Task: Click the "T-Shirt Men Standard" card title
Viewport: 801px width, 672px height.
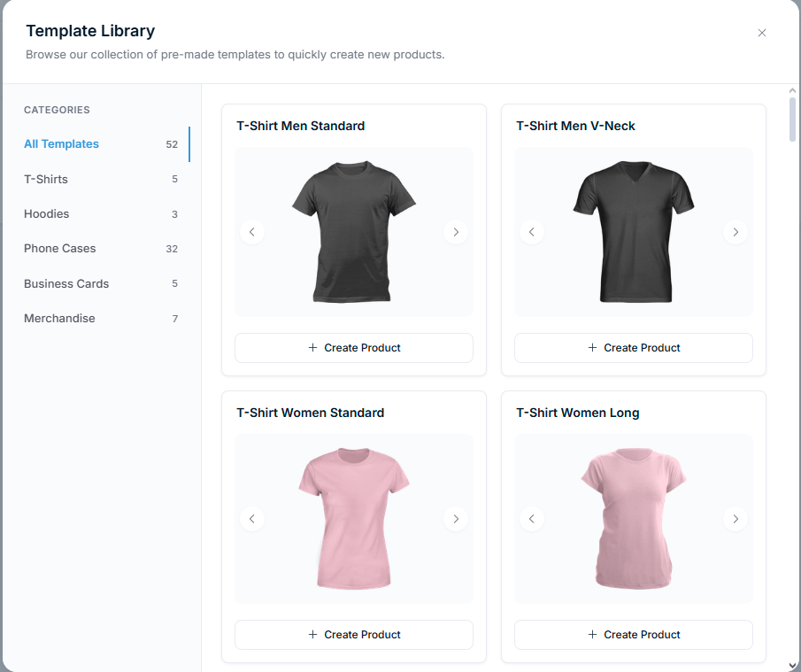Action: [300, 126]
